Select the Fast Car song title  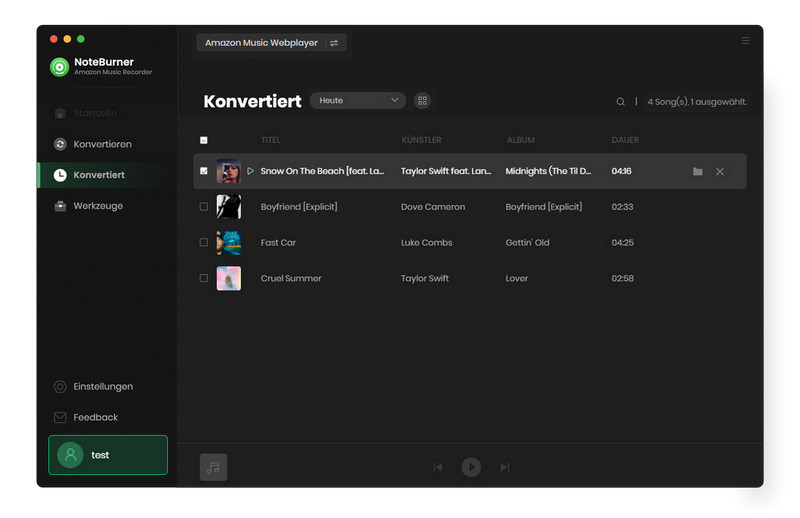278,242
